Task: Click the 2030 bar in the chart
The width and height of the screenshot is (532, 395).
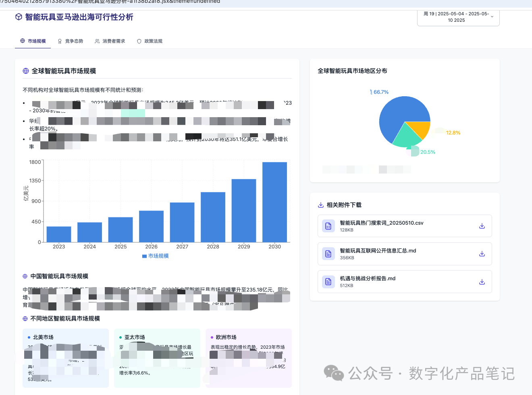Action: coord(274,202)
